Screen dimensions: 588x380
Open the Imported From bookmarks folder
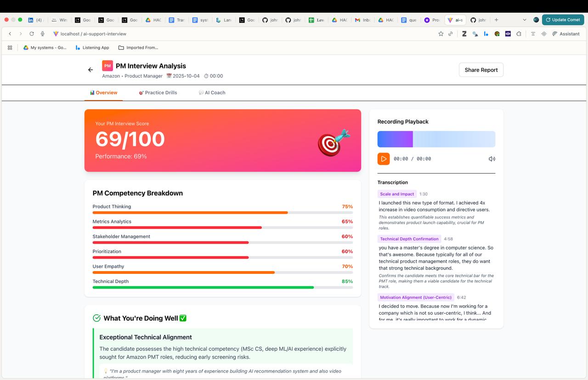(x=138, y=47)
